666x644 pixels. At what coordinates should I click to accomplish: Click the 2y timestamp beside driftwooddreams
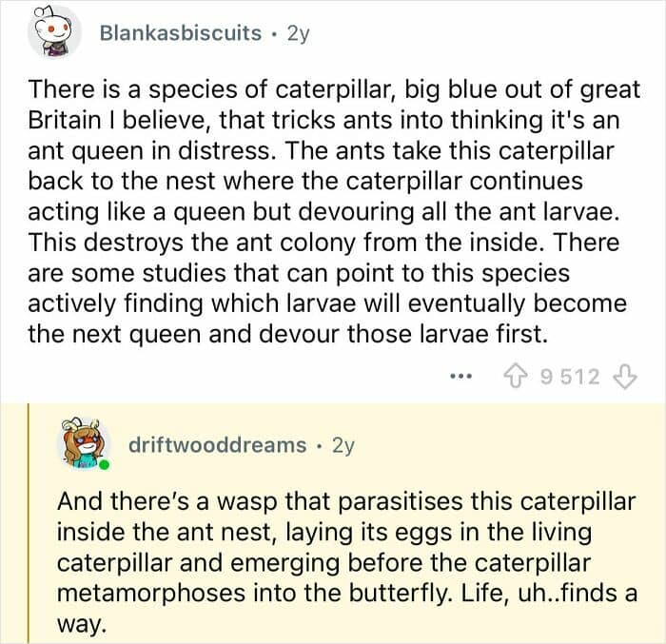[343, 445]
